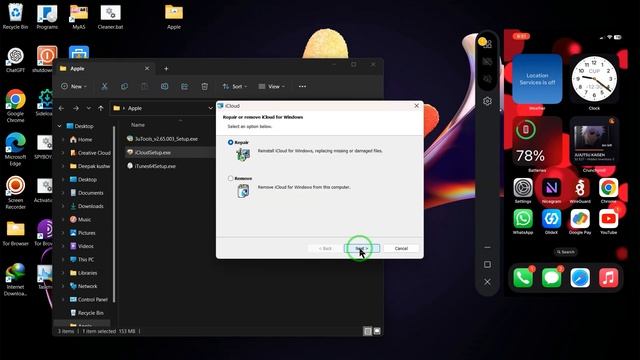Open the Apple folder on desktop
The height and width of the screenshot is (360, 640).
pyautogui.click(x=174, y=16)
